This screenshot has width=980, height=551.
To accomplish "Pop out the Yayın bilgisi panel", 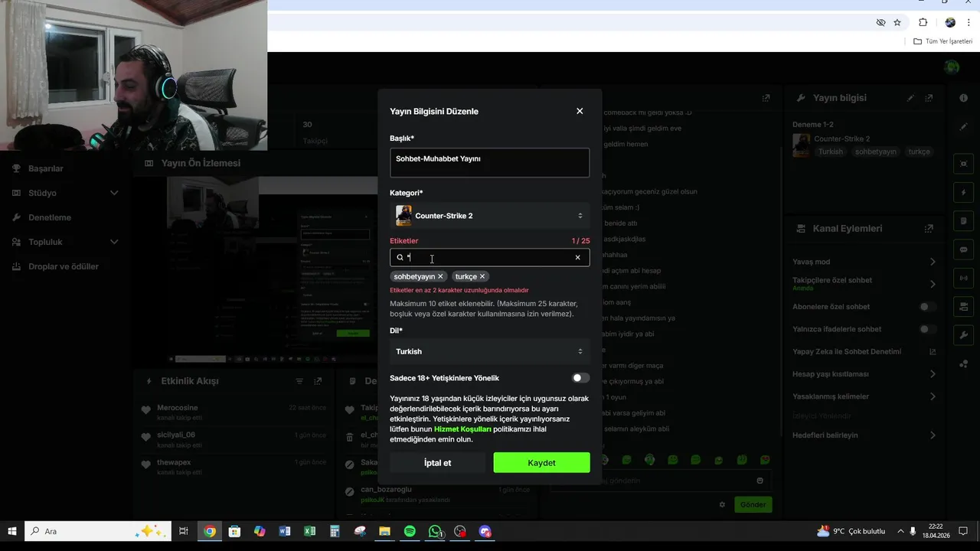I will click(929, 98).
